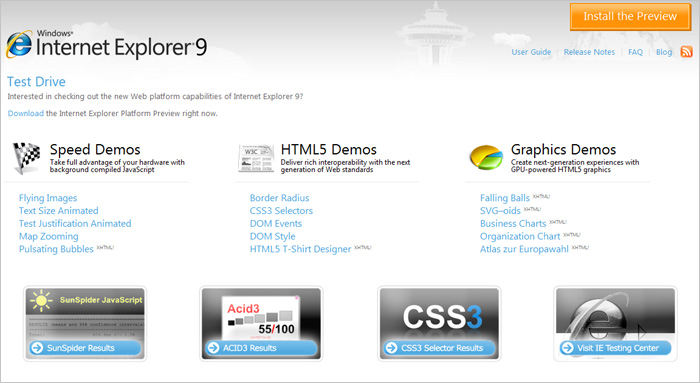Image resolution: width=700 pixels, height=383 pixels.
Task: Launch the Falling Balls demo
Action: point(505,198)
